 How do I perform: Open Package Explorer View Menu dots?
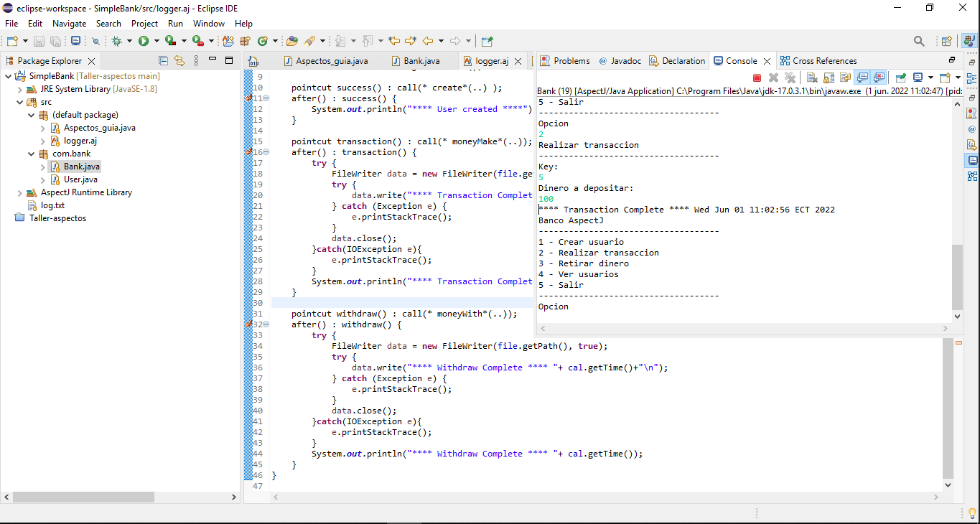click(195, 61)
